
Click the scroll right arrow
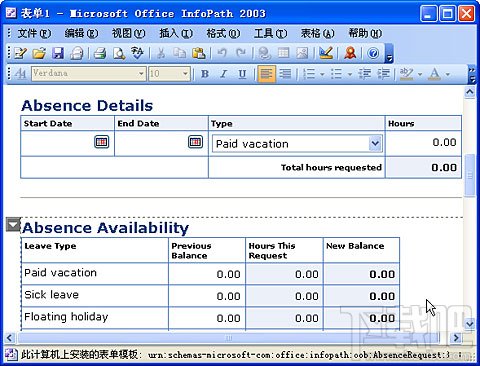click(456, 338)
